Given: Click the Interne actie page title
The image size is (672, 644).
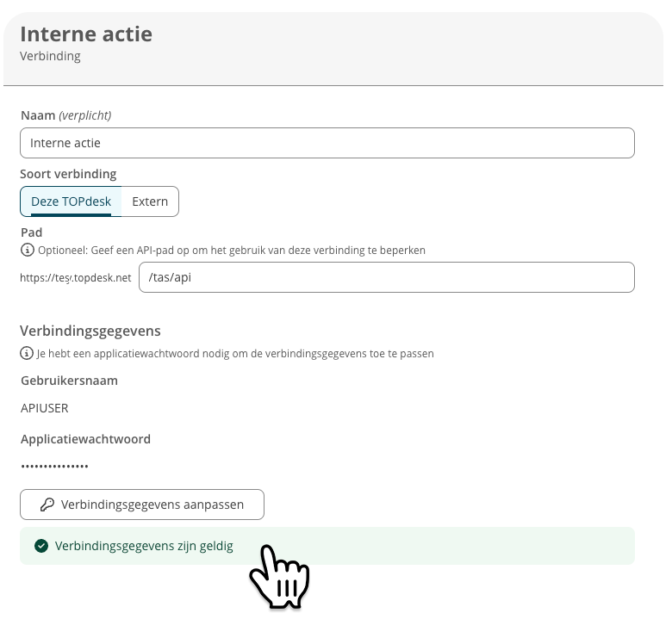Looking at the screenshot, I should point(86,34).
